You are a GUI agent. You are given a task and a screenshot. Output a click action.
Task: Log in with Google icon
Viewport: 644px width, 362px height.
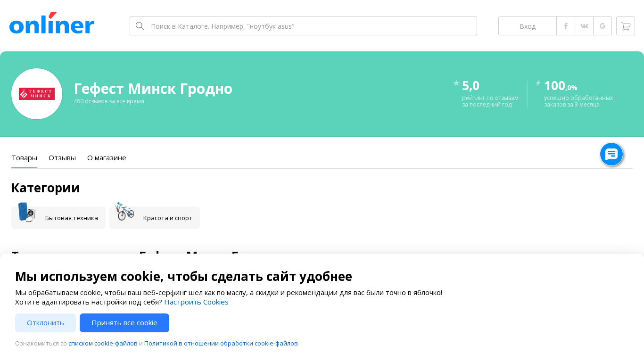click(603, 26)
